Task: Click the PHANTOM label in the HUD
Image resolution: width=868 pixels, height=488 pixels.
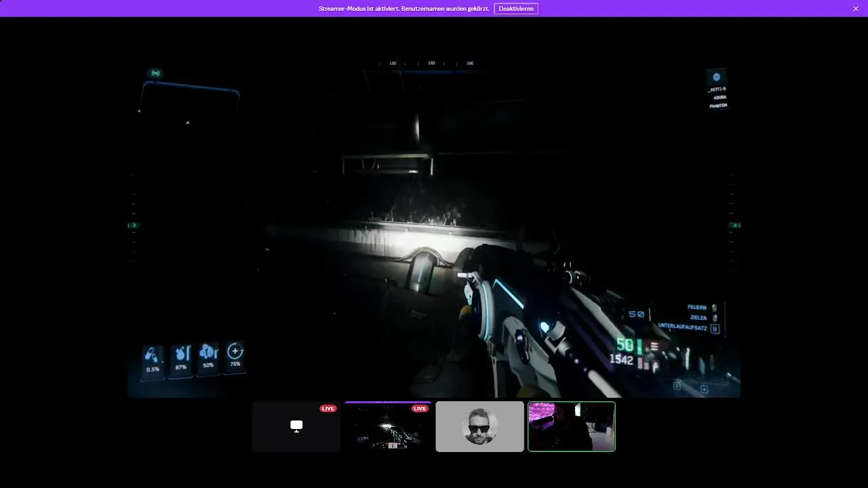Action: click(718, 106)
